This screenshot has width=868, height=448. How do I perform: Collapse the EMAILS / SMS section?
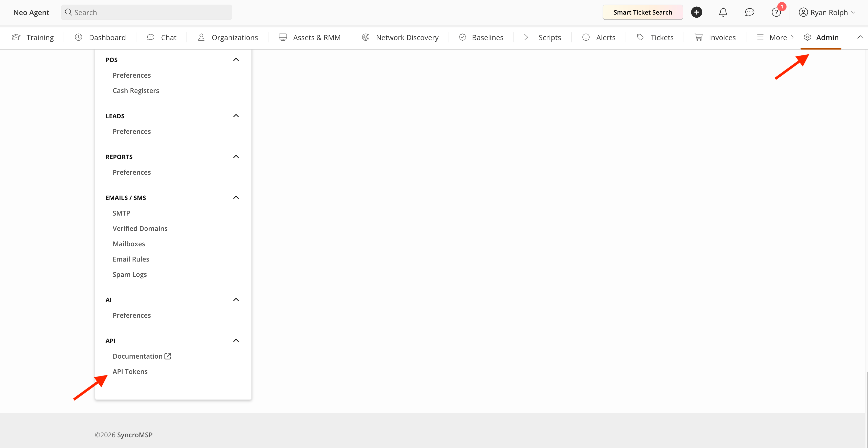coord(236,197)
